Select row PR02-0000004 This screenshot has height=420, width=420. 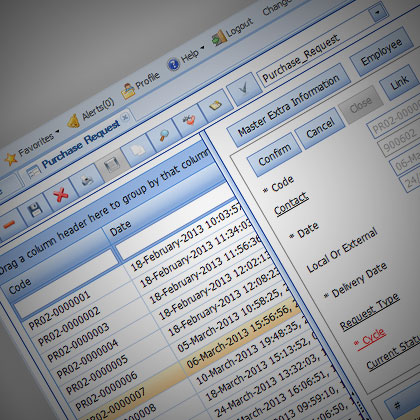tap(87, 358)
